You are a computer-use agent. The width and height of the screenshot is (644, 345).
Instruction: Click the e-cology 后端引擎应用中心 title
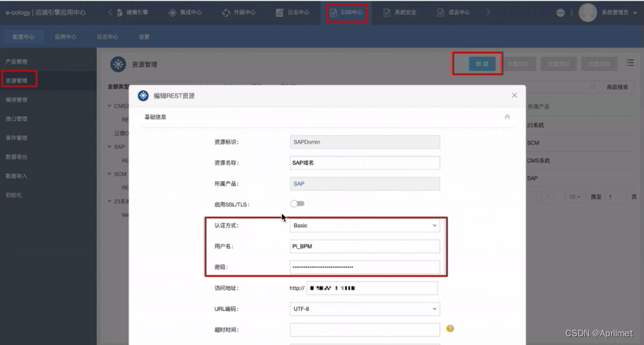click(46, 13)
